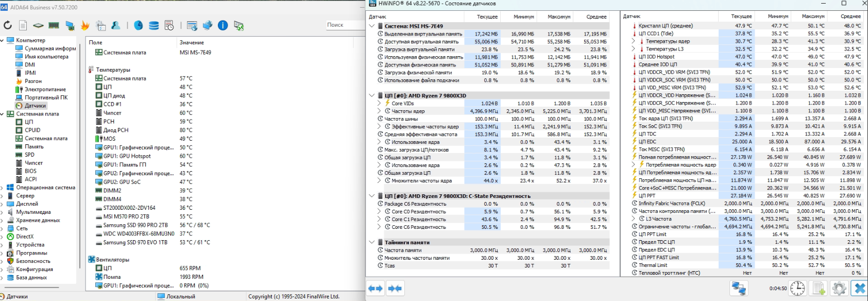This screenshot has width=868, height=301.
Task: Click the expand columns arrows button in HWiNFO
Action: tap(376, 289)
